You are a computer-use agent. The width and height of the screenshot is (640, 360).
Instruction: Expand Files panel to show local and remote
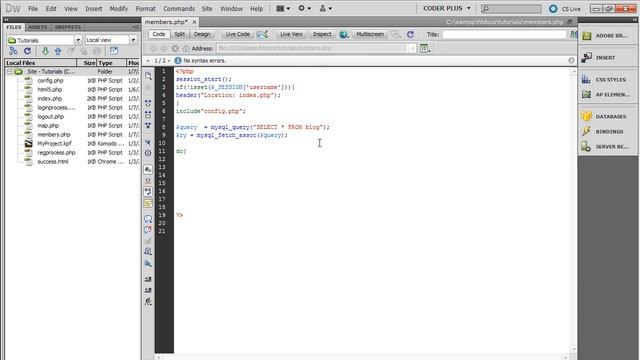click(114, 51)
